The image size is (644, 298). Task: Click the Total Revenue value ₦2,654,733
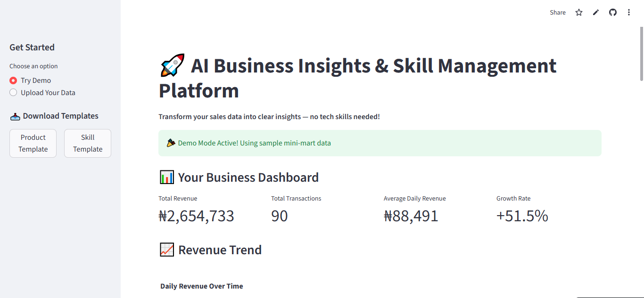click(x=196, y=216)
